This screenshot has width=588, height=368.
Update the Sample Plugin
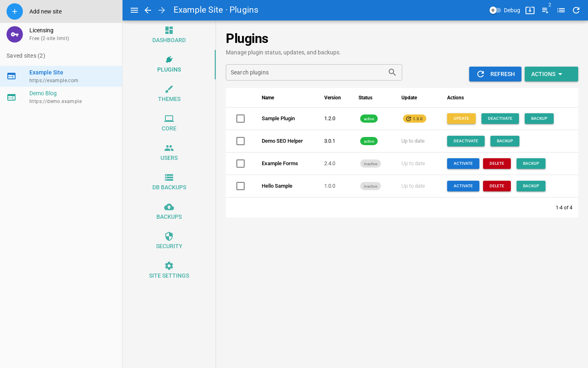(461, 119)
